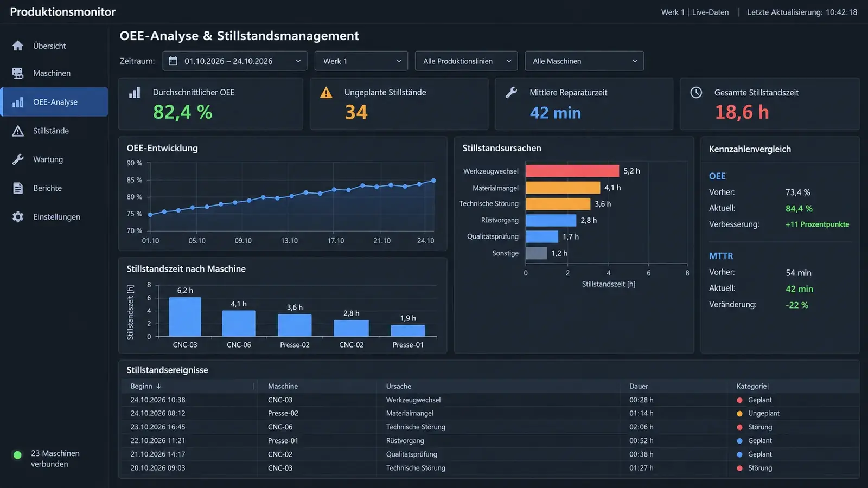Image resolution: width=868 pixels, height=488 pixels.
Task: Click the gray Sonstige bar
Action: pyautogui.click(x=536, y=253)
